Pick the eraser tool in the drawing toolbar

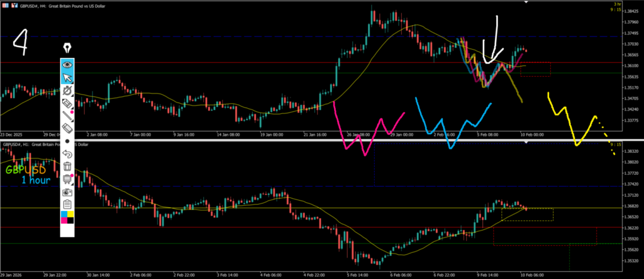pyautogui.click(x=67, y=128)
